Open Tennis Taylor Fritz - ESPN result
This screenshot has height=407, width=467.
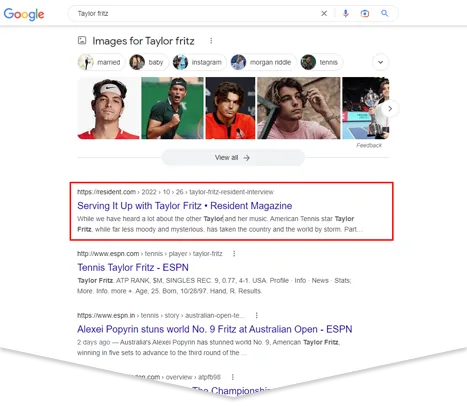coord(133,267)
